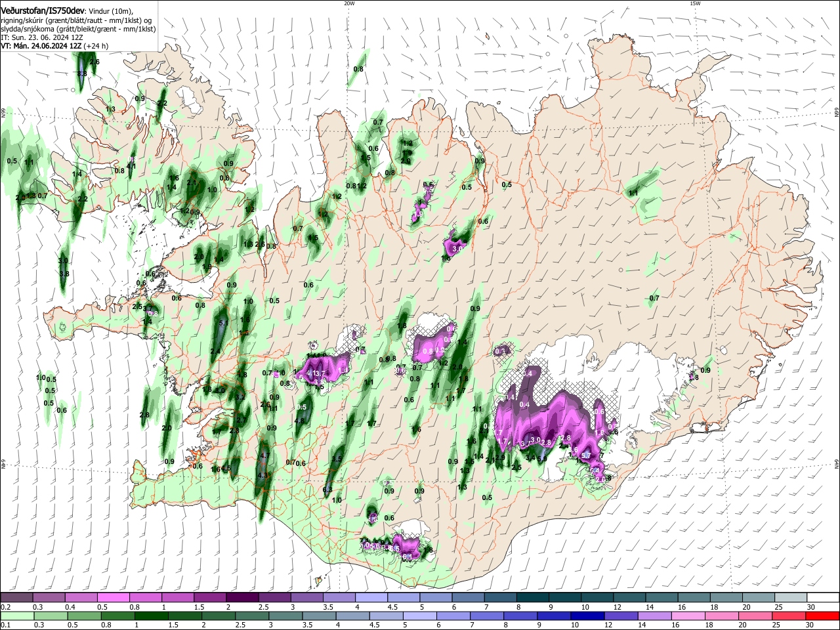Click the '20W' longitude label
The image size is (840, 630).
pos(349,3)
